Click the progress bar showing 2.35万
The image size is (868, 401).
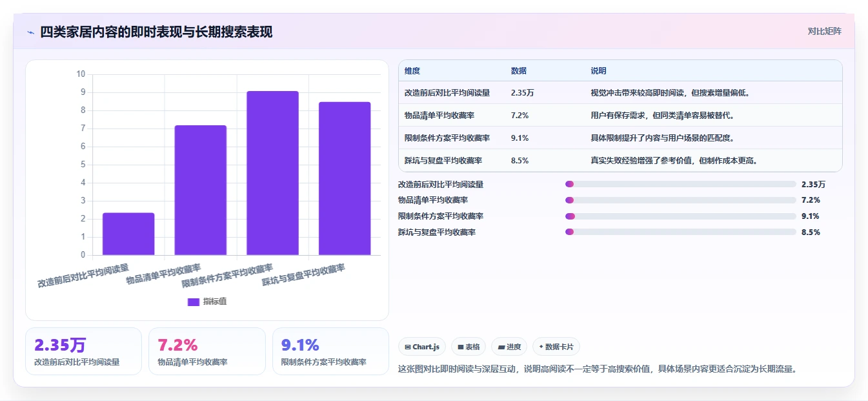click(x=680, y=184)
